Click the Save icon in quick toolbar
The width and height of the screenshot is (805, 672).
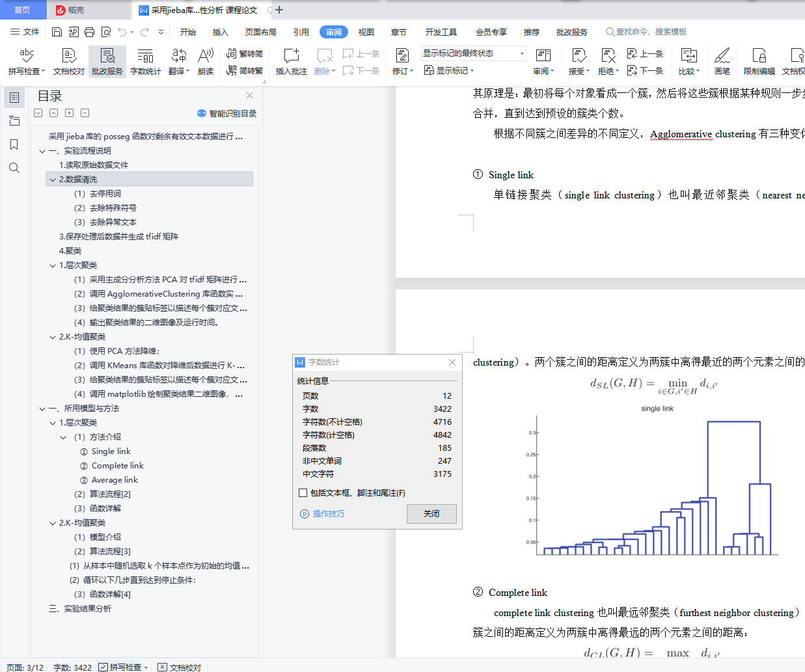tap(57, 32)
